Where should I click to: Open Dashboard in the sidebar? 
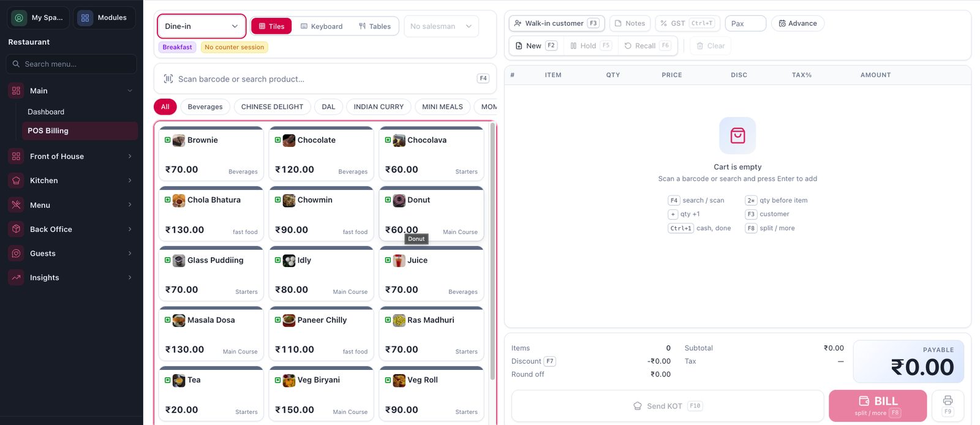[46, 112]
